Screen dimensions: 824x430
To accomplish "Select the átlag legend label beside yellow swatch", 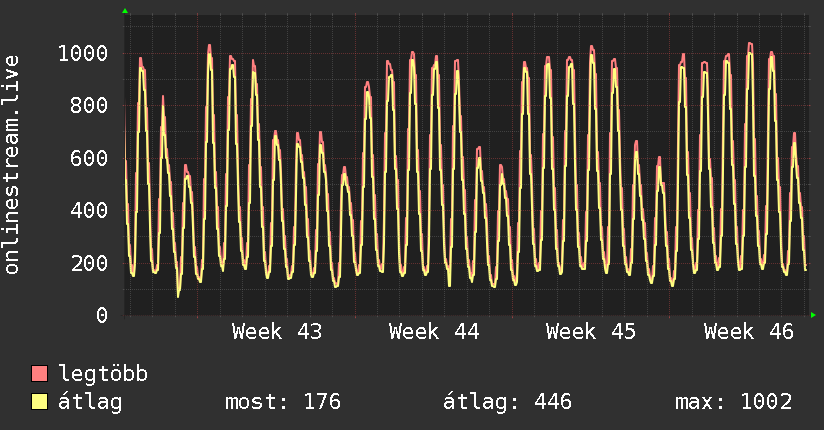I will [90, 402].
